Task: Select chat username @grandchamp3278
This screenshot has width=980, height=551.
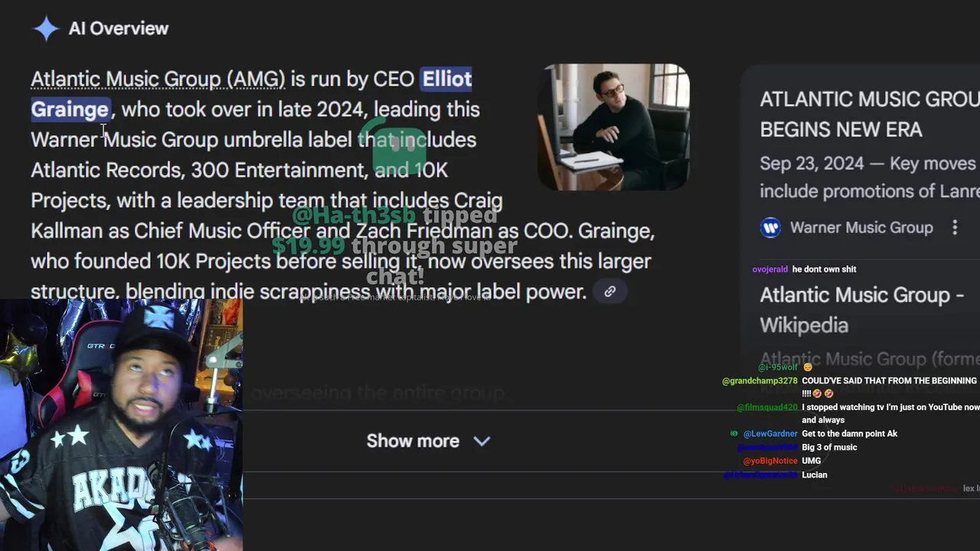Action: [759, 380]
